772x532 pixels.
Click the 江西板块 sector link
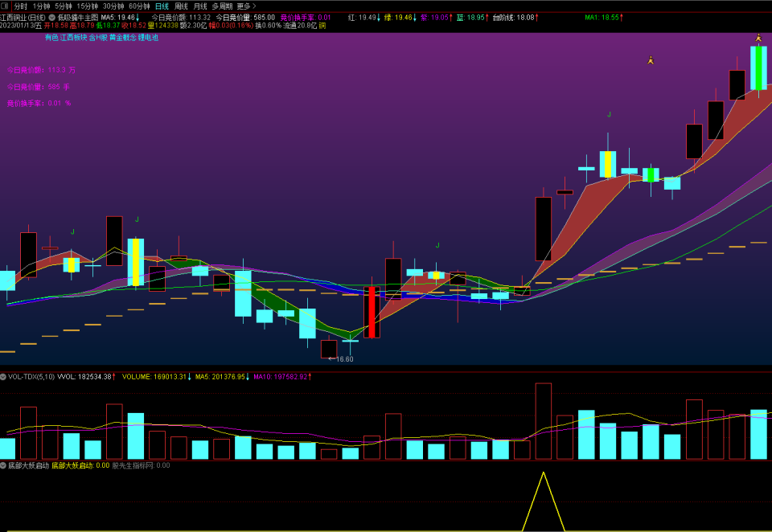[73, 38]
